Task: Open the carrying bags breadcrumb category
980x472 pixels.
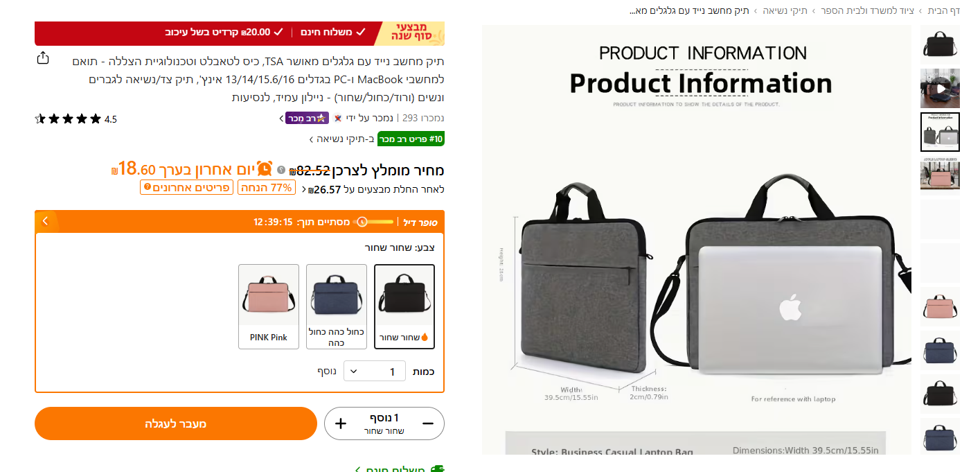Action: [785, 10]
